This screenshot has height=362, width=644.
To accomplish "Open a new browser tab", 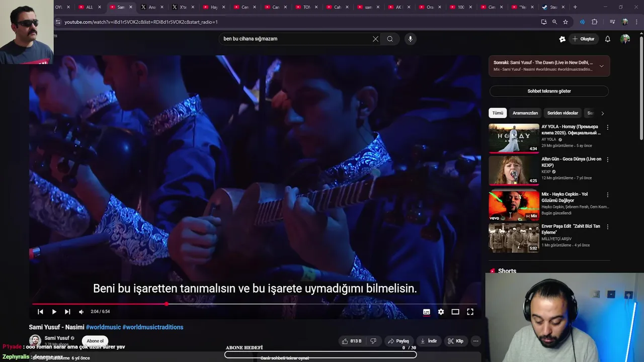I will coord(575,7).
